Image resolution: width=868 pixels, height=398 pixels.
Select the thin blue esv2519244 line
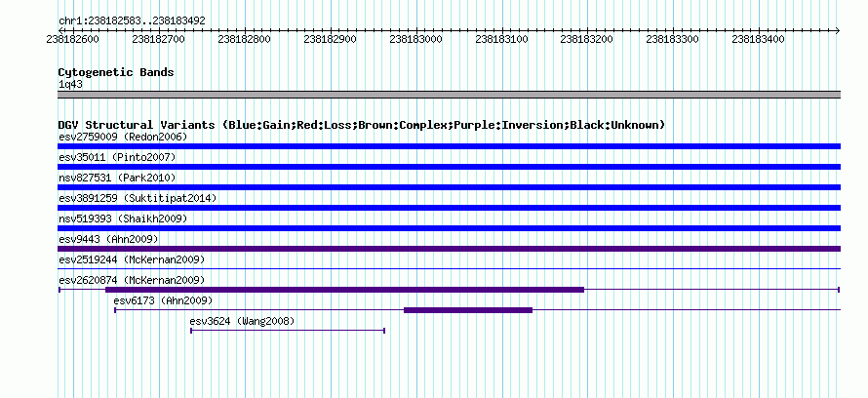pyautogui.click(x=449, y=269)
